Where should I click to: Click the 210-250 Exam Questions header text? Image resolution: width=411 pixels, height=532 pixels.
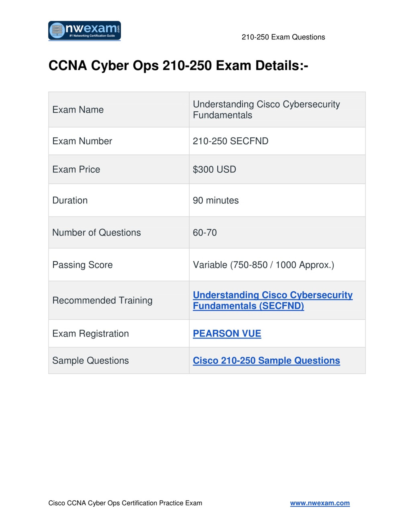click(x=283, y=37)
